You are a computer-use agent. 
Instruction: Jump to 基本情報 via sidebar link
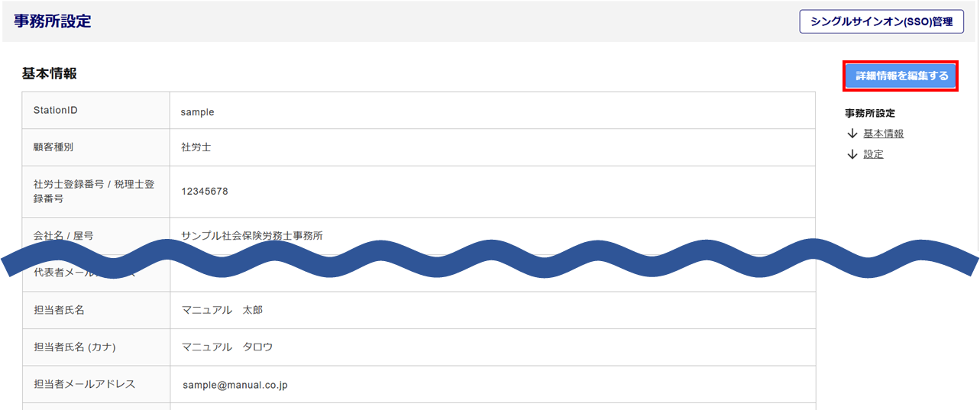click(884, 134)
